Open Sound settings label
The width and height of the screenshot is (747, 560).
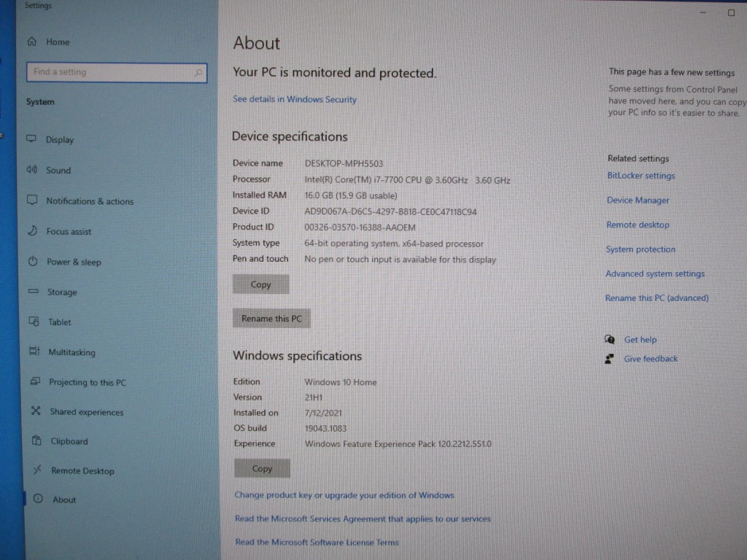click(58, 170)
